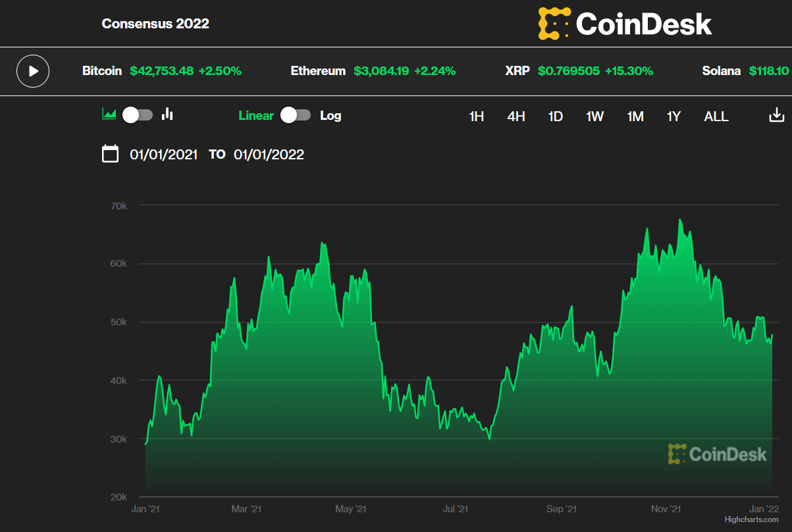
Task: Click the Jul '21 x-axis label
Action: tap(456, 509)
